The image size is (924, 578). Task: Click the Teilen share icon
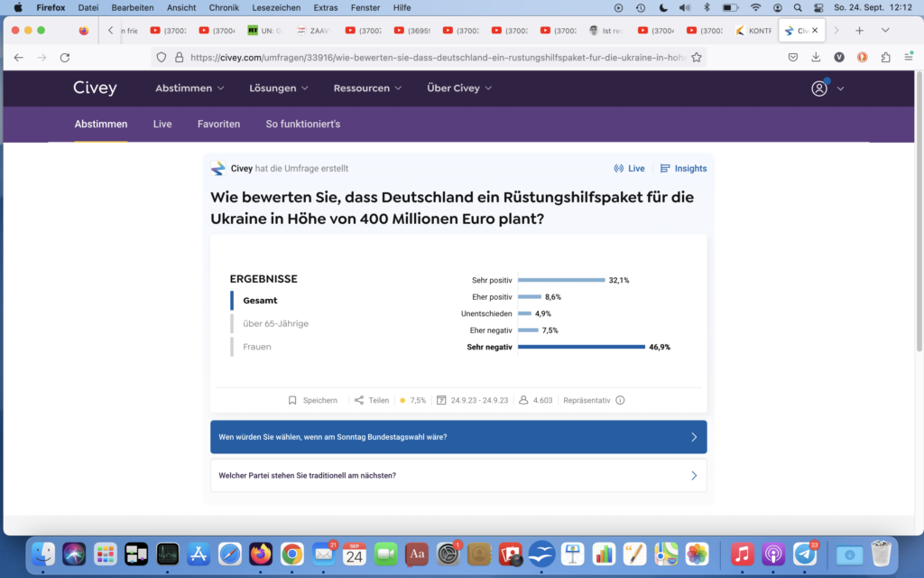[x=359, y=400]
